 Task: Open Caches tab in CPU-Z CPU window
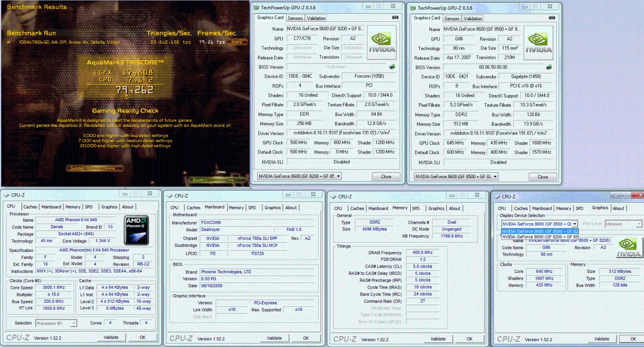30,207
